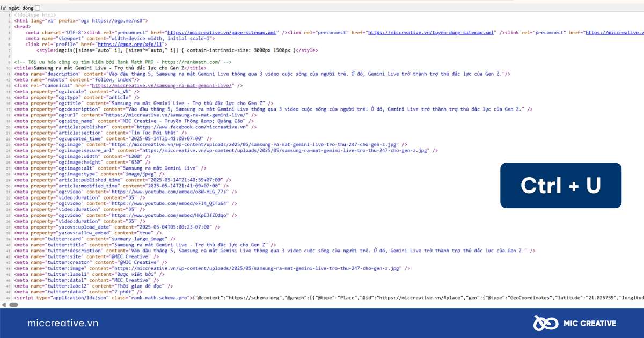
Task: Click the horizontal scrollbar left arrow
Action: (x=3, y=305)
